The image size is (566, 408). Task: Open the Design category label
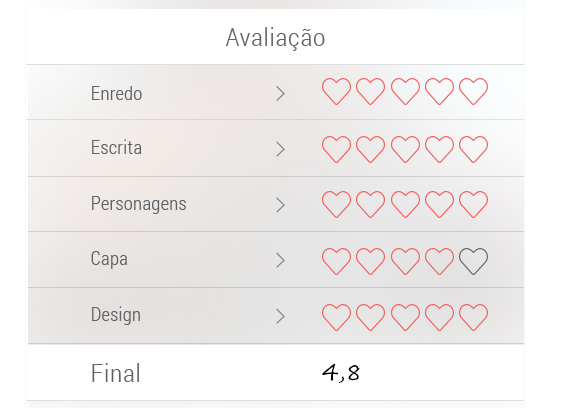tap(116, 315)
